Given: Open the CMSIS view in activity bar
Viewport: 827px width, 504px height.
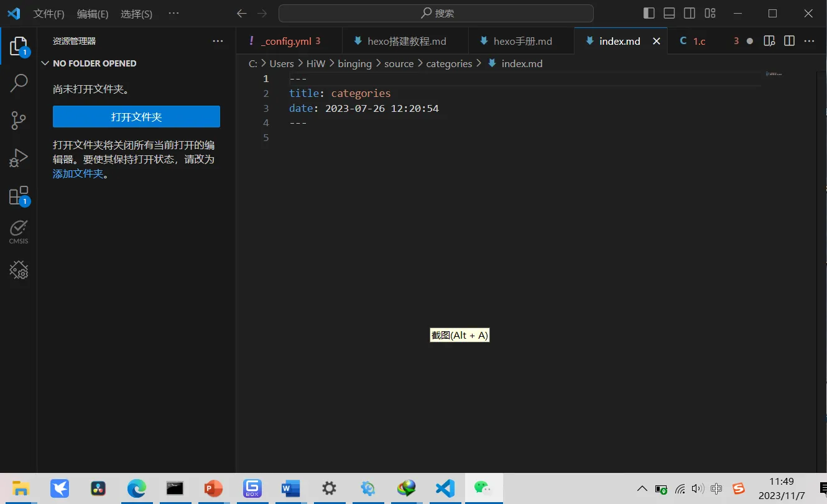Looking at the screenshot, I should (x=19, y=232).
